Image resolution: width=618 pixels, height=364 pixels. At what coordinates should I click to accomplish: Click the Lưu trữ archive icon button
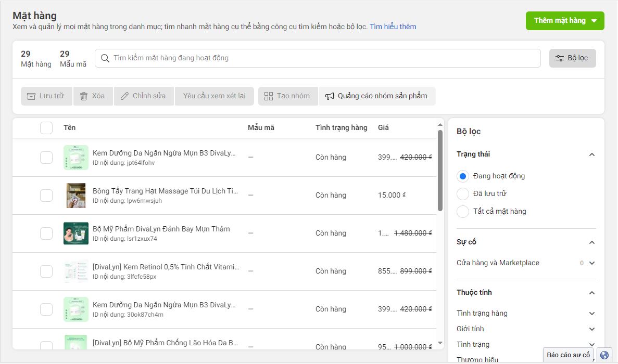pyautogui.click(x=31, y=96)
